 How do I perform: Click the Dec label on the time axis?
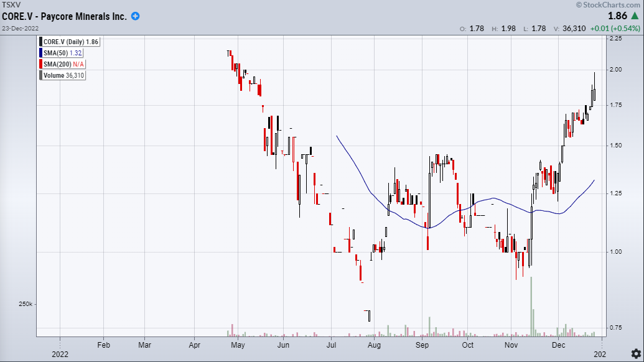pos(558,345)
